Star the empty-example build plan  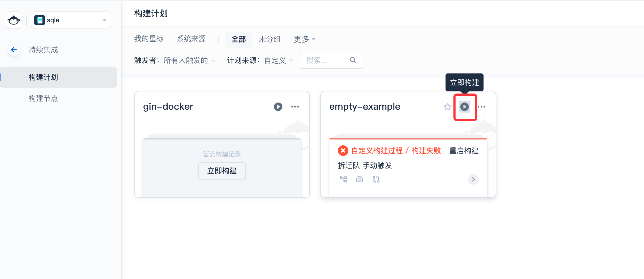(447, 107)
